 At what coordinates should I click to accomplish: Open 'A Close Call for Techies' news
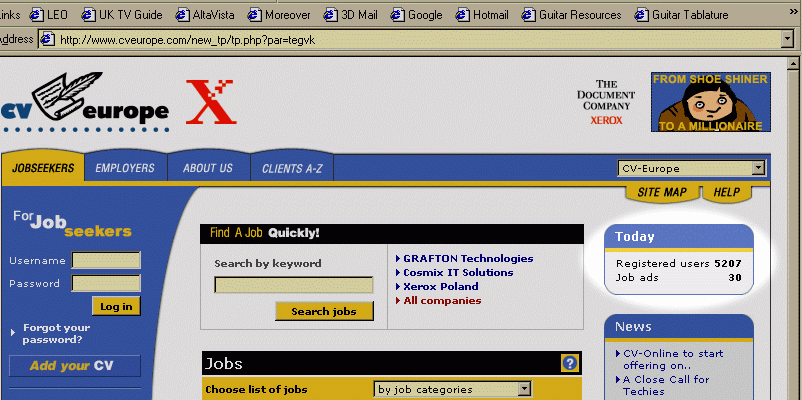666,385
